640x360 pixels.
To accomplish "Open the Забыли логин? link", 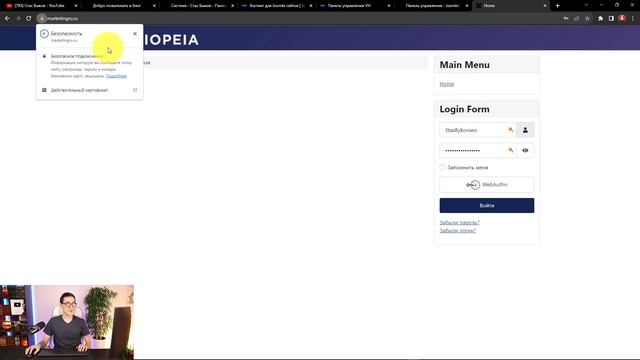I will click(458, 231).
